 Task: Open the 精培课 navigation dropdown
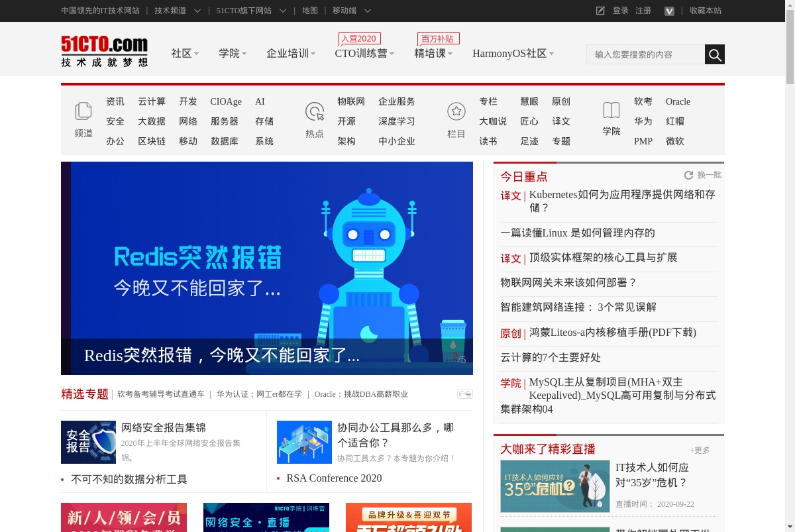coord(433,54)
